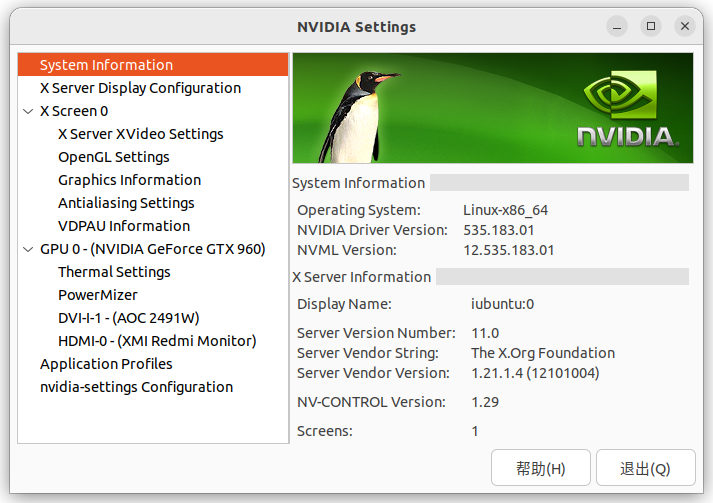Click the System Information section header
713x503 pixels.
click(x=358, y=183)
